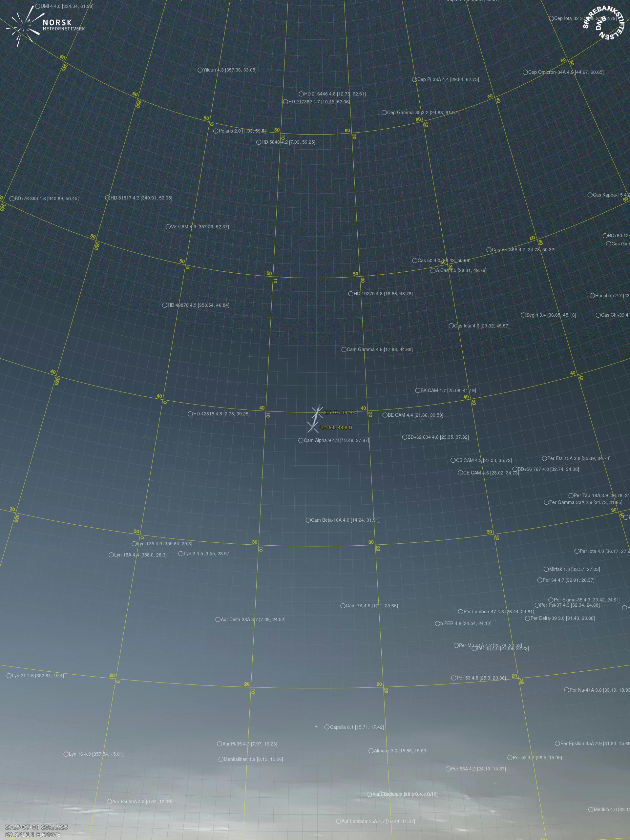
Task: Select the Cep Gamma-35 star marker
Action: click(384, 113)
